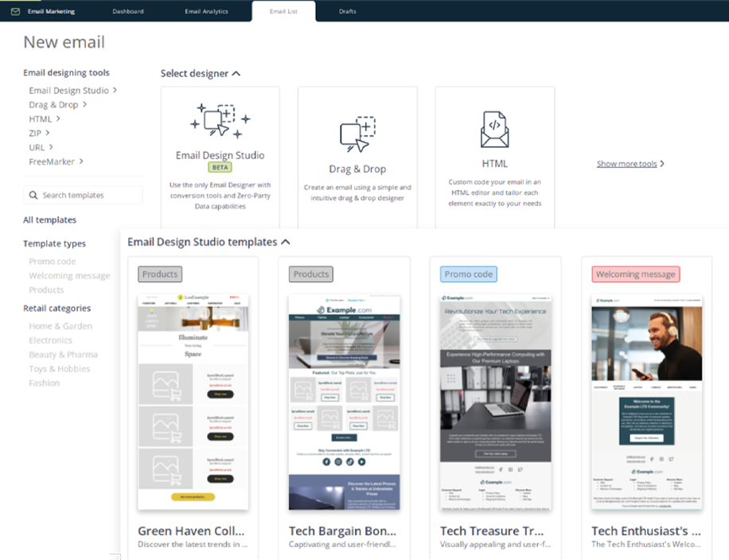Open the Tech Enthusiast's template thumbnail
Viewport: 729px width, 560px height.
click(x=647, y=402)
